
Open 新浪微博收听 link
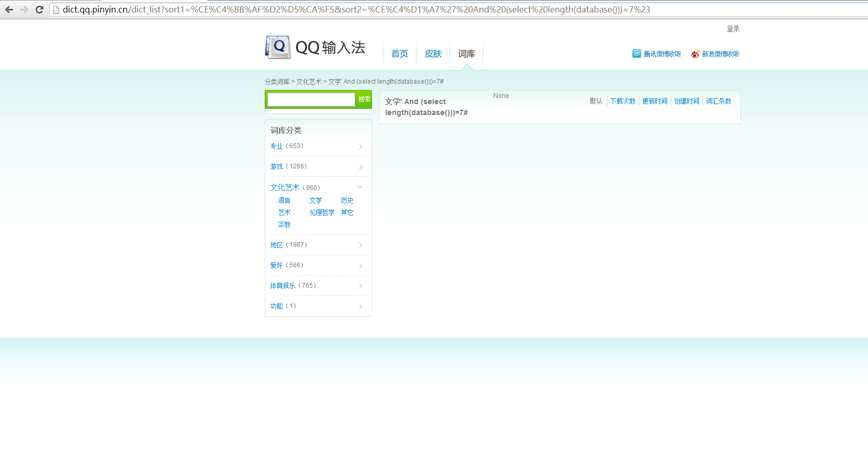pyautogui.click(x=720, y=54)
